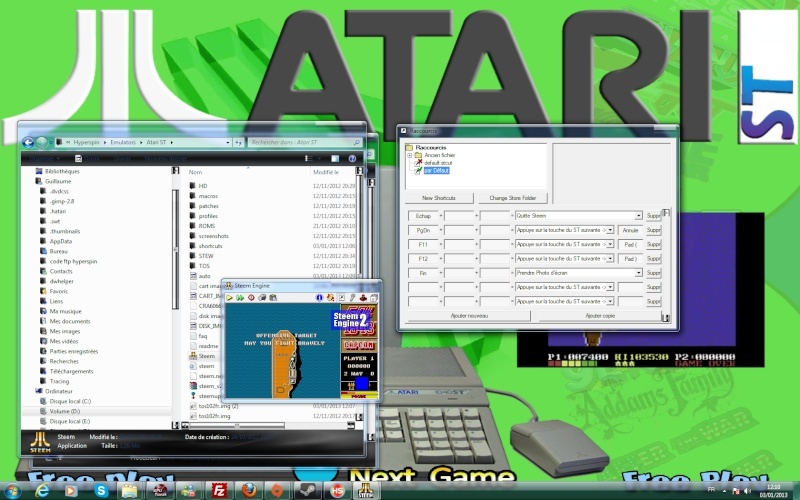Open Firefox from the taskbar
This screenshot has height=500, width=800.
248,491
